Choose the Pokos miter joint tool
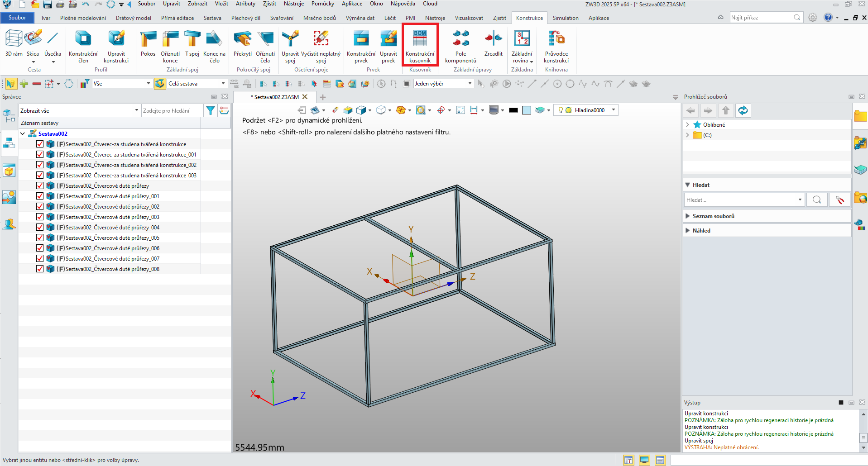The image size is (868, 466). 148,43
